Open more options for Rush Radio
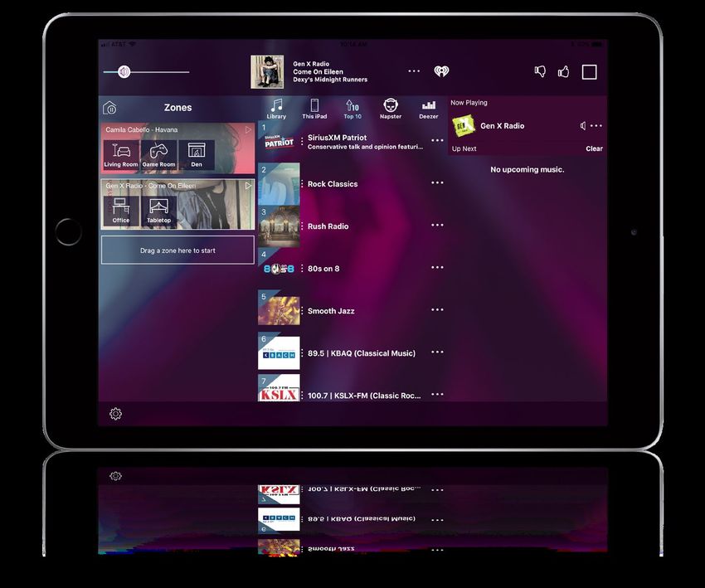This screenshot has width=705, height=588. (x=437, y=225)
